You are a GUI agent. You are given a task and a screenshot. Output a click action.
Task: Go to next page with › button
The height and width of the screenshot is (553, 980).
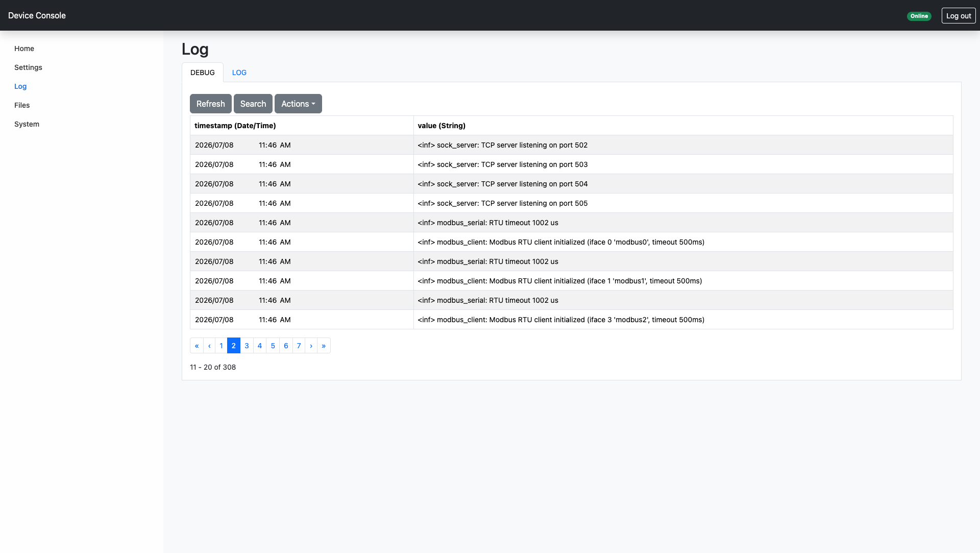(311, 346)
